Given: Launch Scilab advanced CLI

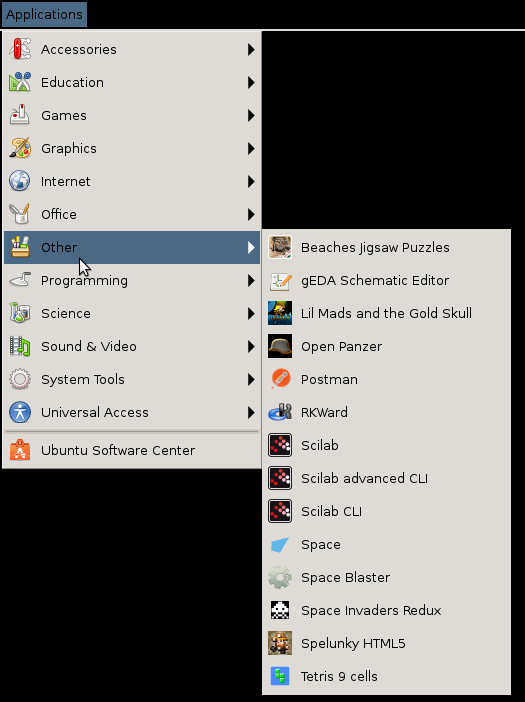Looking at the screenshot, I should coord(386,478).
